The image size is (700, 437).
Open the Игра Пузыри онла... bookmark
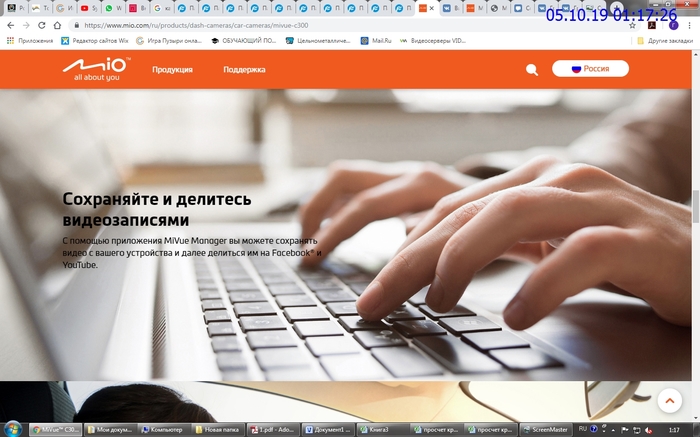pos(169,41)
